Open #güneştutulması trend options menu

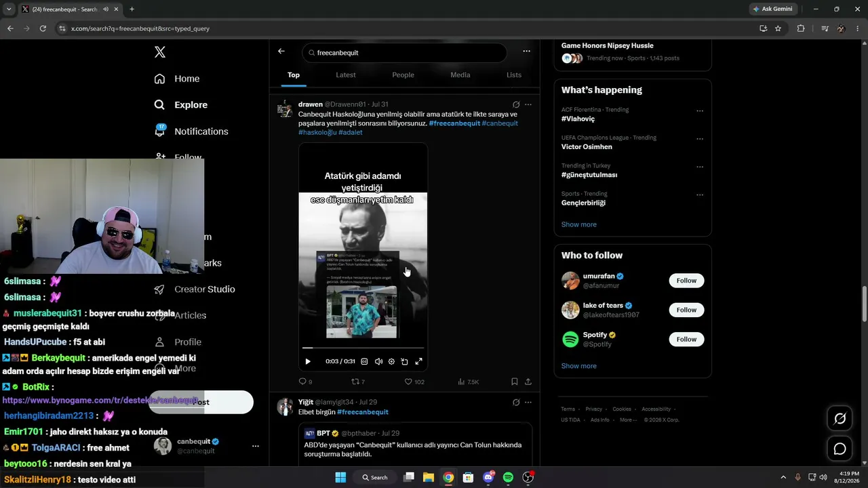click(x=700, y=167)
